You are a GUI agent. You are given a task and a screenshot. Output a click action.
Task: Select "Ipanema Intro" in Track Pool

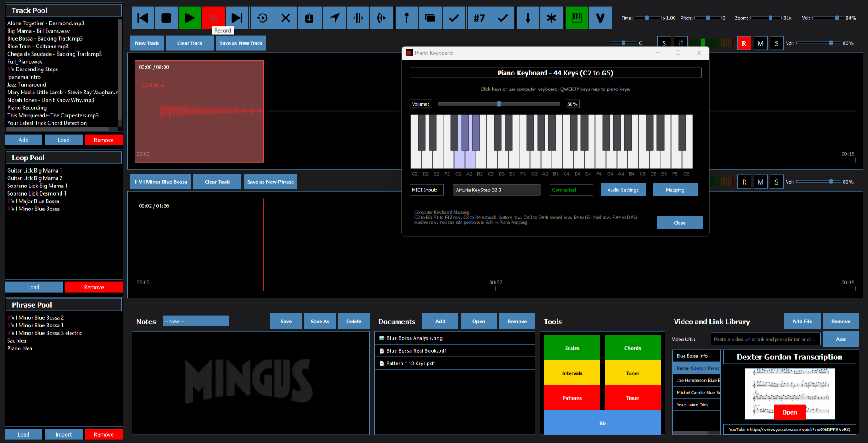click(x=24, y=77)
